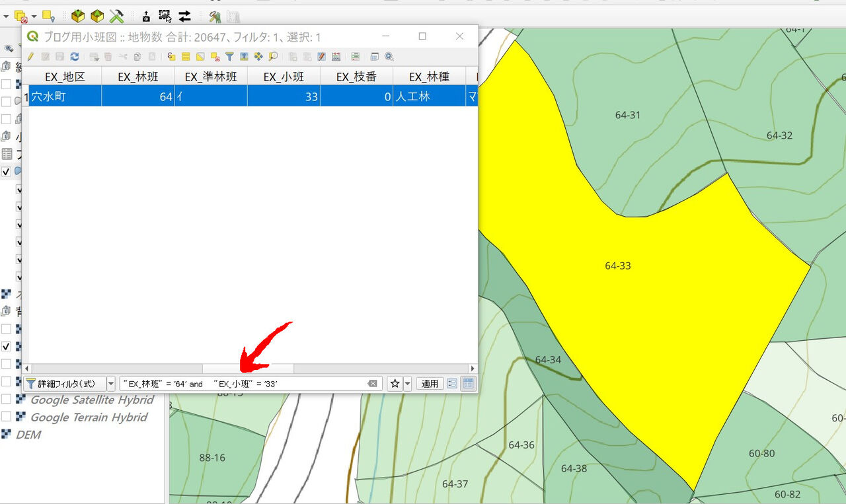Sort by the EX_枝番 column header
Viewport: 846px width, 504px height.
356,77
